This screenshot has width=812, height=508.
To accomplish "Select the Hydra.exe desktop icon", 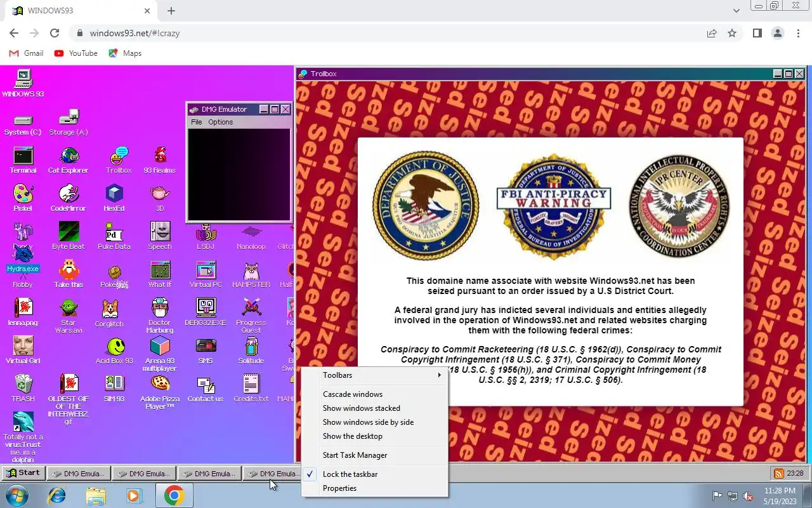I will pos(23,259).
